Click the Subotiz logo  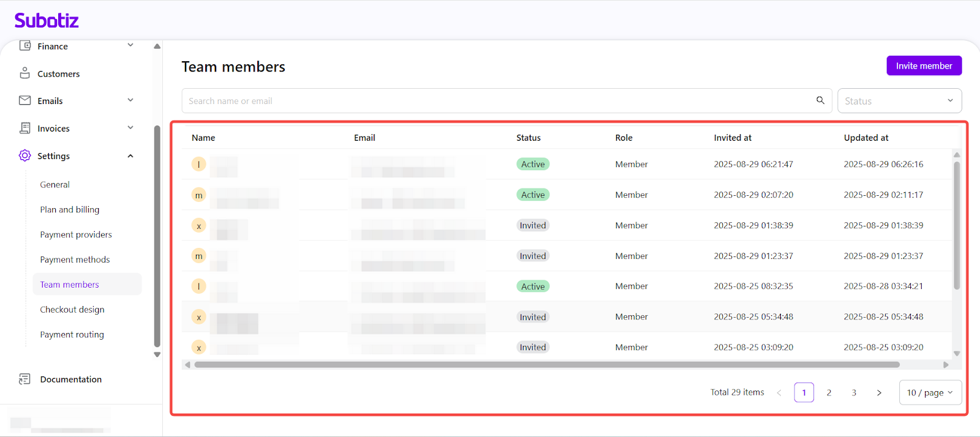coord(47,21)
